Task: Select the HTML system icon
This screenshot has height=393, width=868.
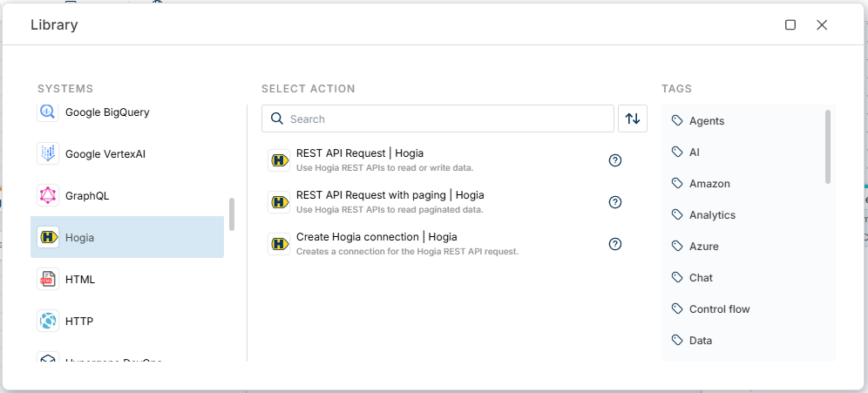Action: tap(48, 280)
